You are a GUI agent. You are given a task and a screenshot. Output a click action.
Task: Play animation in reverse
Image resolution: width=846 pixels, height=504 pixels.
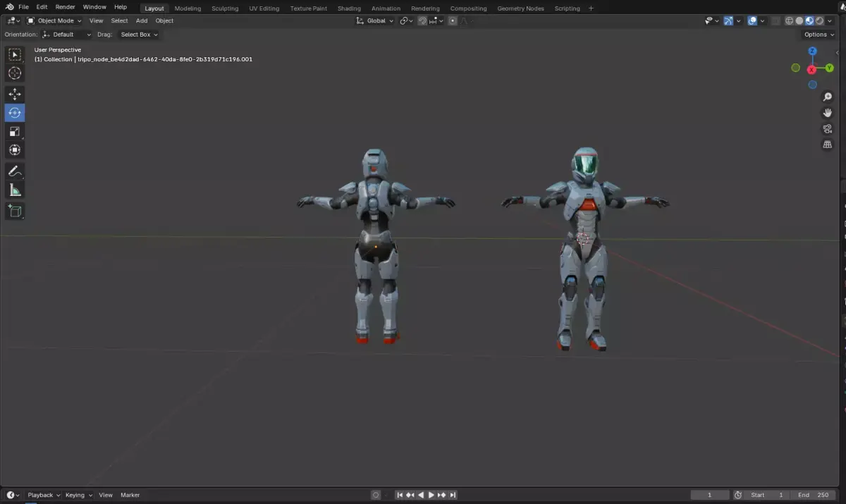pos(421,495)
